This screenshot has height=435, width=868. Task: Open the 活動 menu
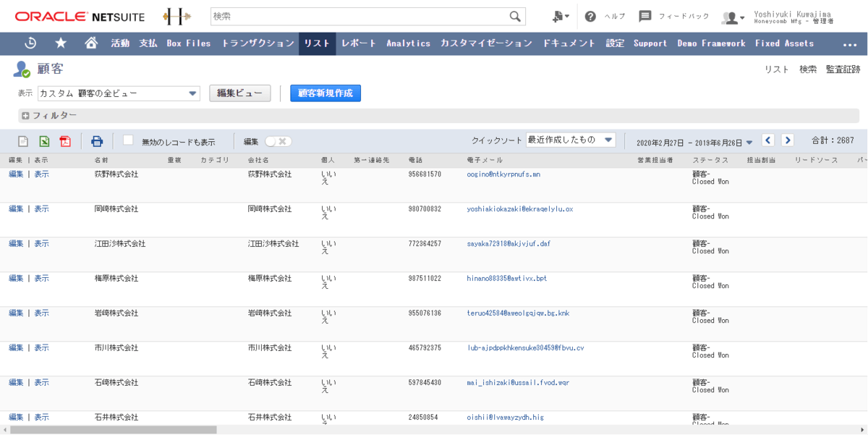coord(120,43)
